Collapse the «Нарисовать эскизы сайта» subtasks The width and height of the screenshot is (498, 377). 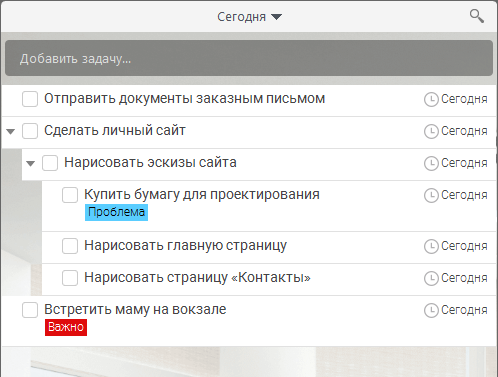coord(31,163)
